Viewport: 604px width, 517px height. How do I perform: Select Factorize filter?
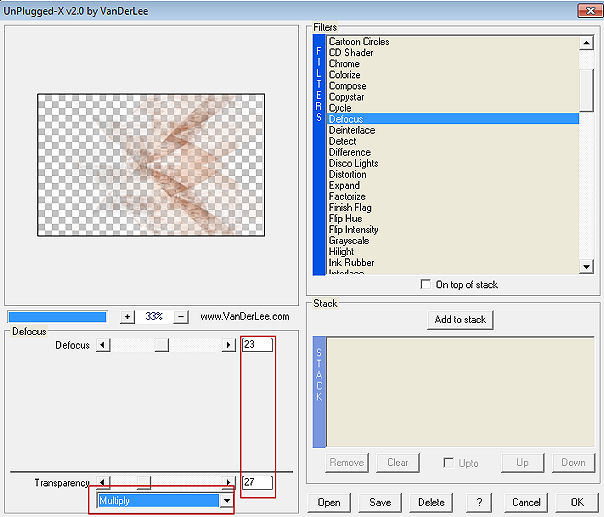click(453, 196)
